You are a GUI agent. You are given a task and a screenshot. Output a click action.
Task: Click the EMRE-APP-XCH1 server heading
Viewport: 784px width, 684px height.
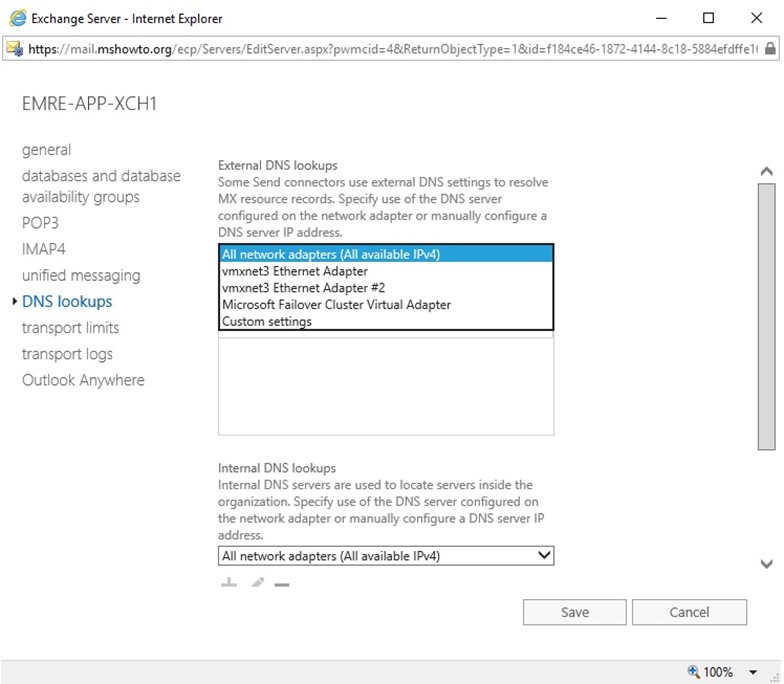(x=90, y=104)
